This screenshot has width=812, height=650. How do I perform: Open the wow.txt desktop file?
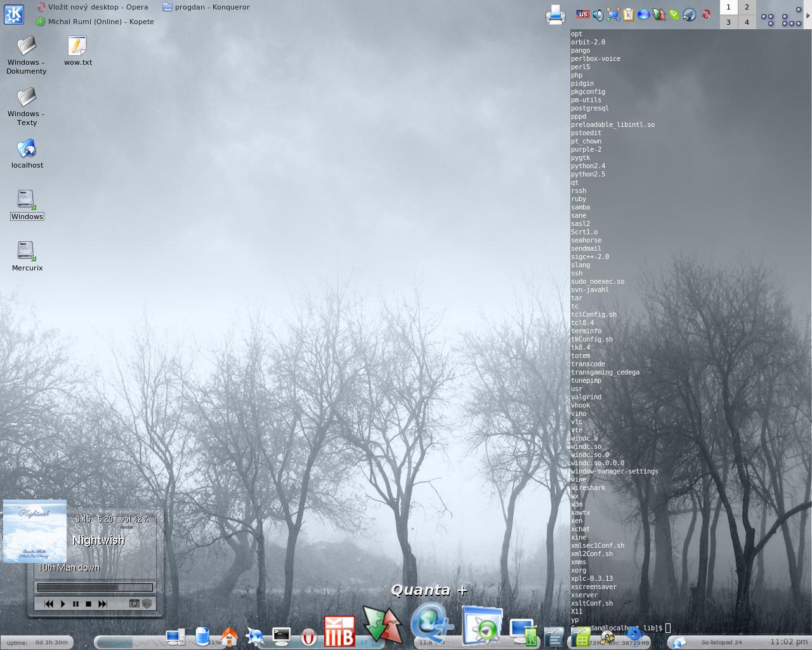[x=77, y=51]
